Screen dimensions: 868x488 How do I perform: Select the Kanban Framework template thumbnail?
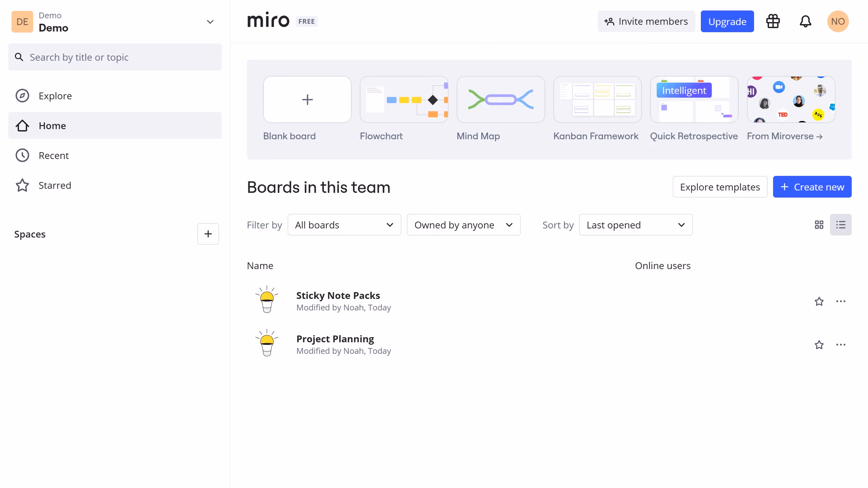tap(597, 99)
